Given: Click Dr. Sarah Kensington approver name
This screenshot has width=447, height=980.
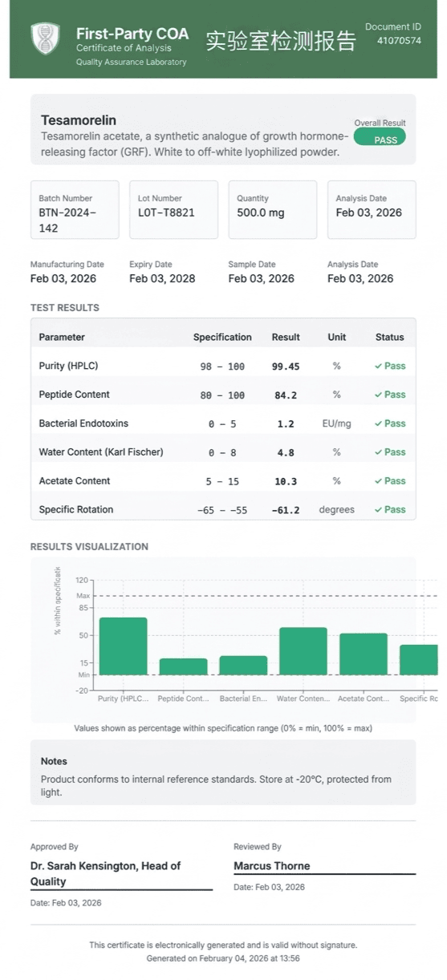Looking at the screenshot, I should point(106,873).
